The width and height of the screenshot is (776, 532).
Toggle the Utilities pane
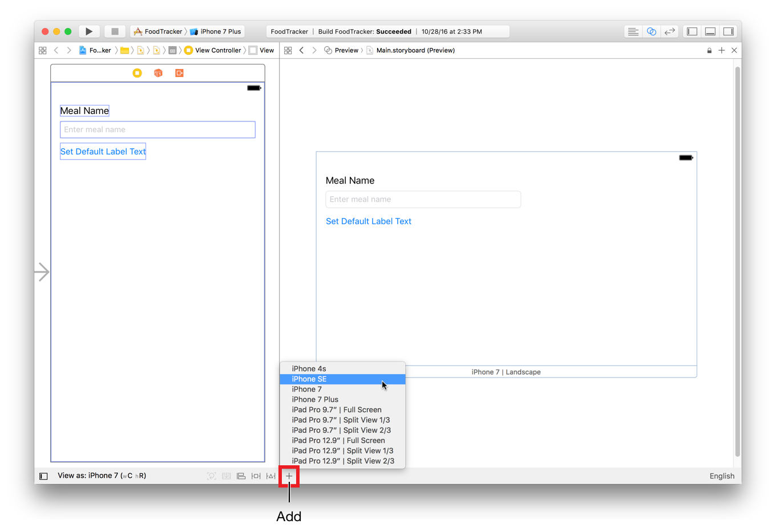(729, 31)
